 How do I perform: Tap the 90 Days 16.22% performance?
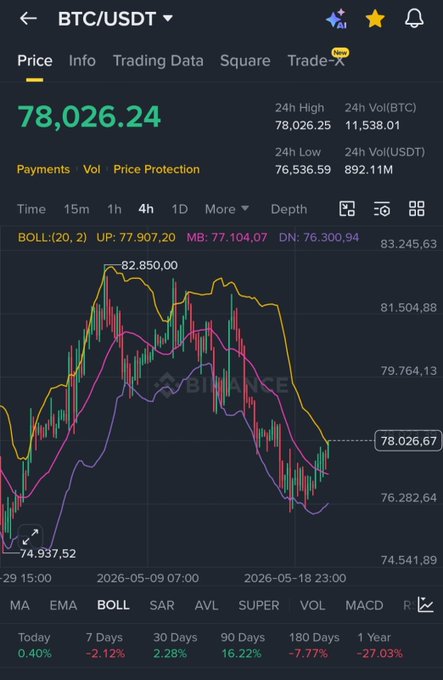[242, 645]
